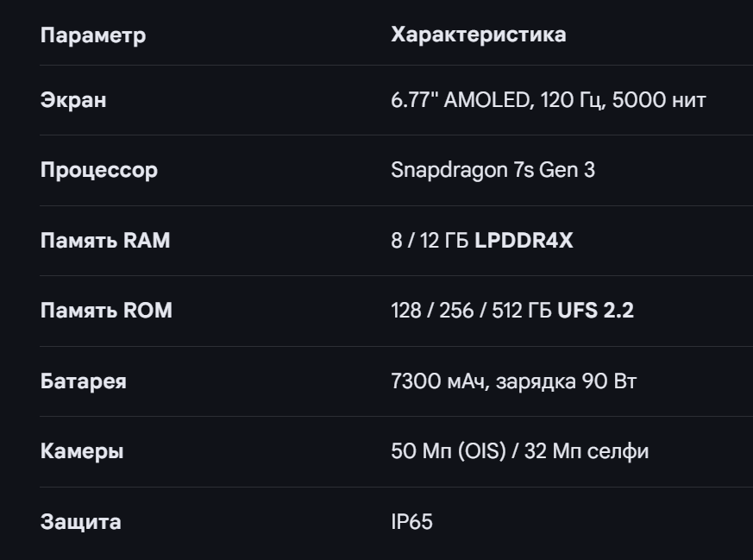This screenshot has width=753, height=560.
Task: Select the Камеры row label
Action: [x=82, y=451]
